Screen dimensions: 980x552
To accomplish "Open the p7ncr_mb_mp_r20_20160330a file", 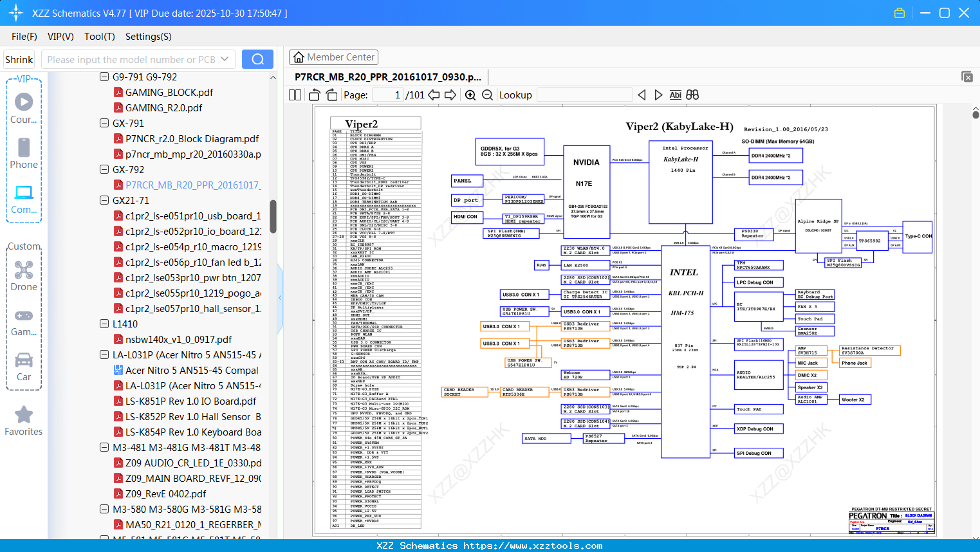I will [193, 154].
